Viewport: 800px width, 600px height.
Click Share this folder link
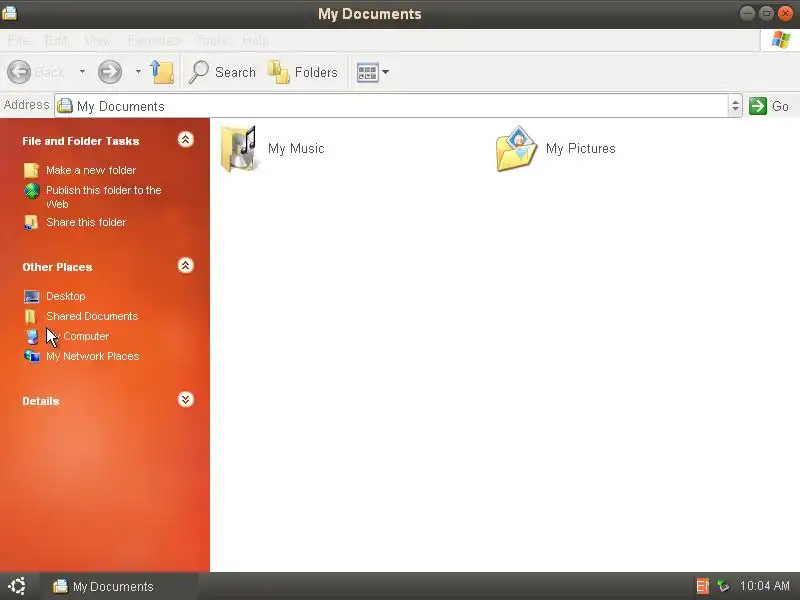pos(86,222)
